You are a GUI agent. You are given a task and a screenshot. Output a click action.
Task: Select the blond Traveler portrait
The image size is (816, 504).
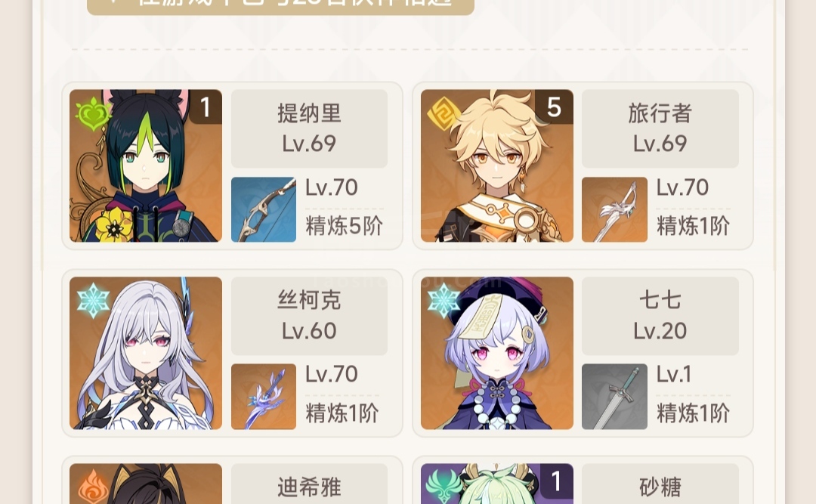pos(497,165)
